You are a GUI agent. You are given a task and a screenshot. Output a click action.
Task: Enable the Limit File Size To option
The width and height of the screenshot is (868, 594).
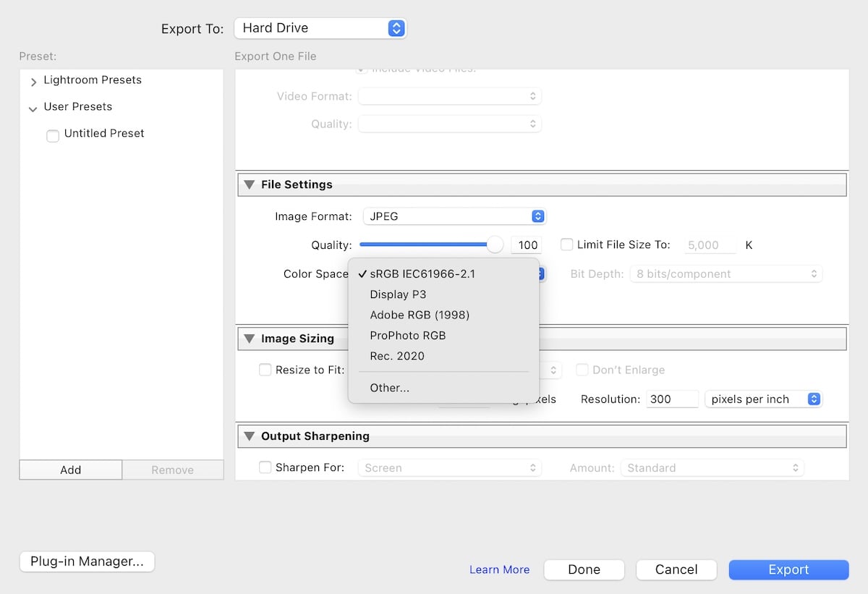tap(566, 245)
